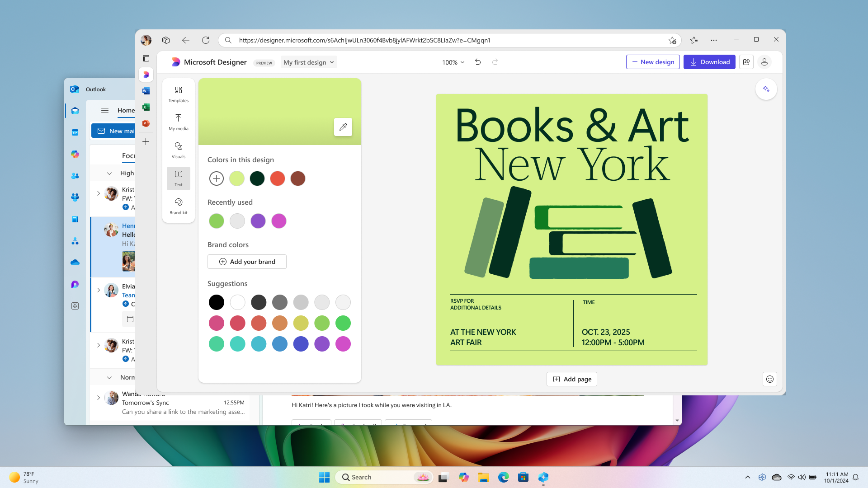Expand the first Kristi conversation thread

(99, 193)
